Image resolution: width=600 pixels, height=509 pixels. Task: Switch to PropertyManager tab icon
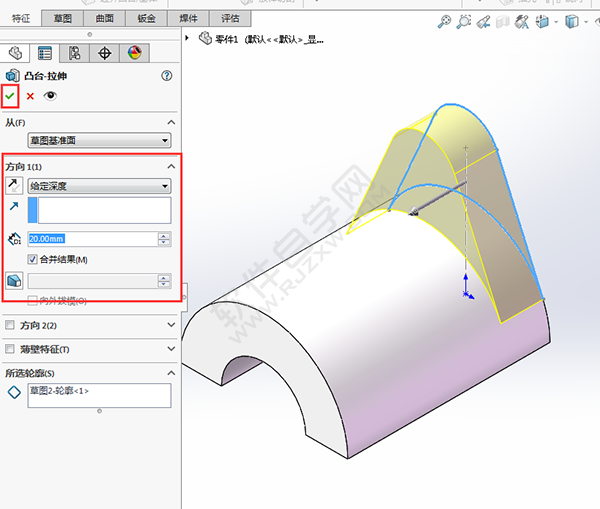(x=45, y=53)
